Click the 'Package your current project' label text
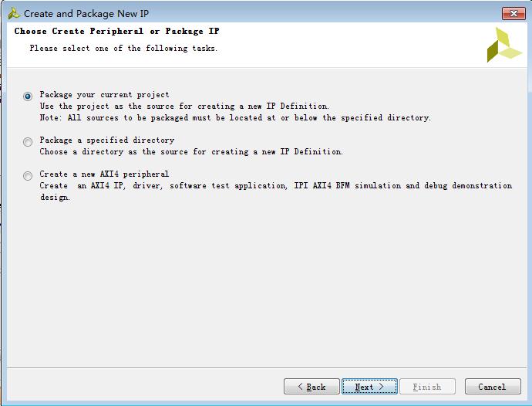This screenshot has width=532, height=406. 104,95
